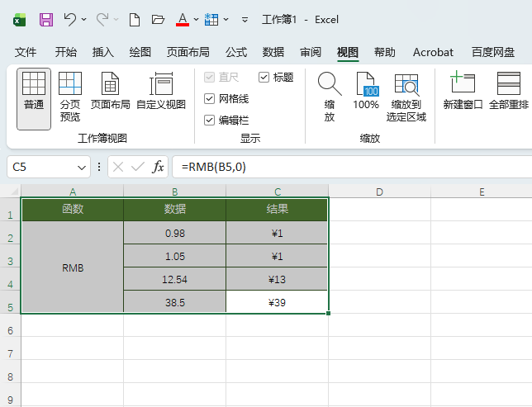Viewport: 532px width, 407px height.
Task: Open the Acrobat ribbon tab
Action: (433, 52)
